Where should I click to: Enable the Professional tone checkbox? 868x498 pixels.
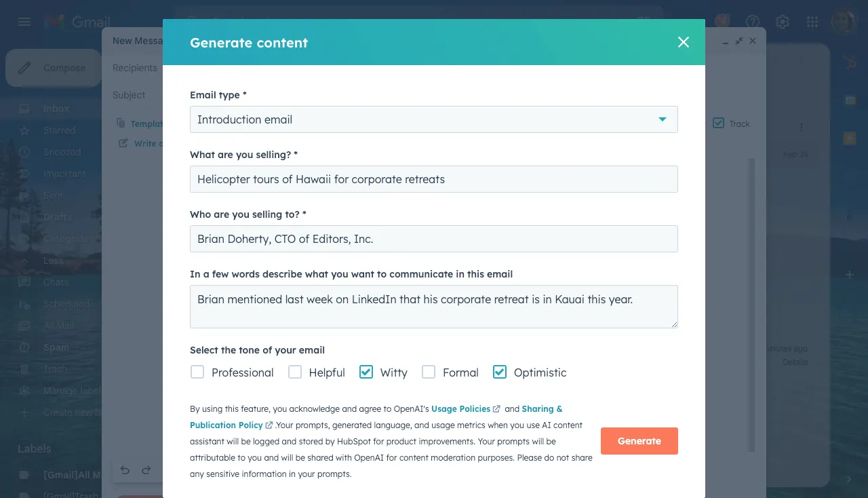point(197,372)
